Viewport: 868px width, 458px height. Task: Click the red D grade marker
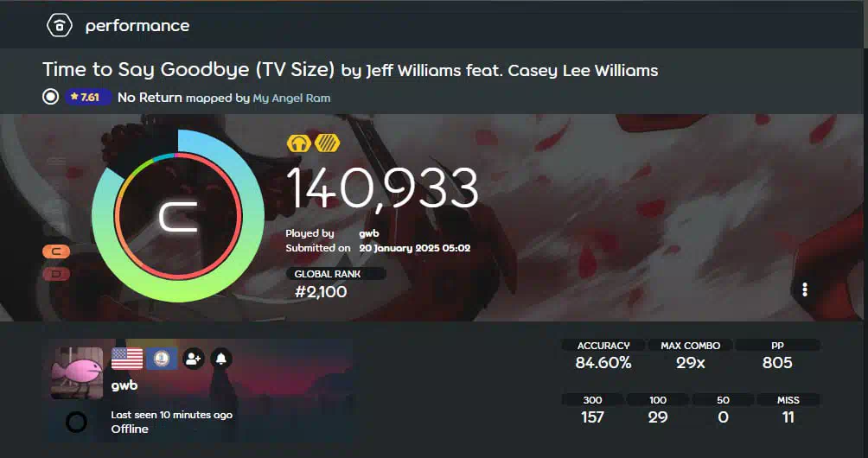coord(56,274)
